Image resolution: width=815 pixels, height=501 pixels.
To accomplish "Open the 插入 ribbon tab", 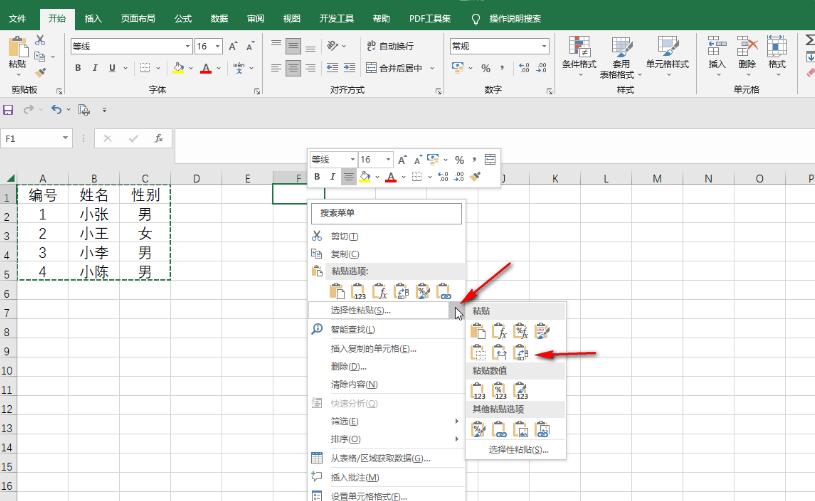I will pos(93,19).
